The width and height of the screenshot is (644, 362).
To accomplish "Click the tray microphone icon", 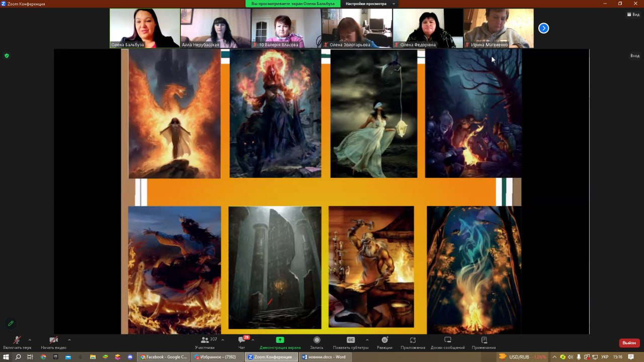I will pos(578,357).
